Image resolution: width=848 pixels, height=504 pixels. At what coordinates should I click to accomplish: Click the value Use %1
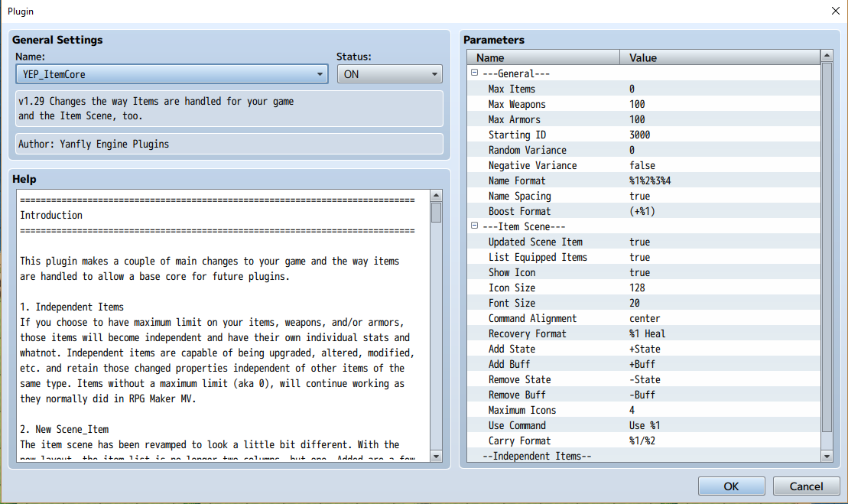click(645, 425)
